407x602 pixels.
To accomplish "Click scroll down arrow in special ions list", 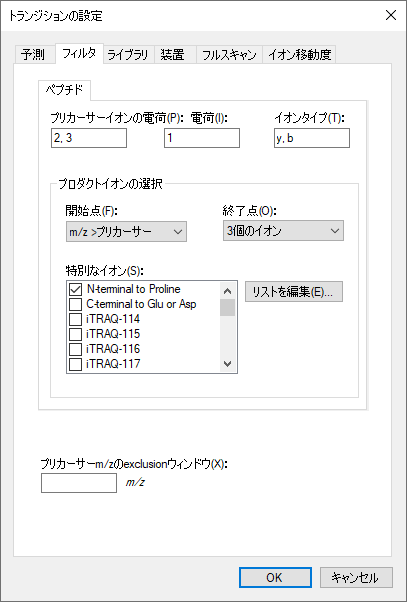I will (x=228, y=364).
